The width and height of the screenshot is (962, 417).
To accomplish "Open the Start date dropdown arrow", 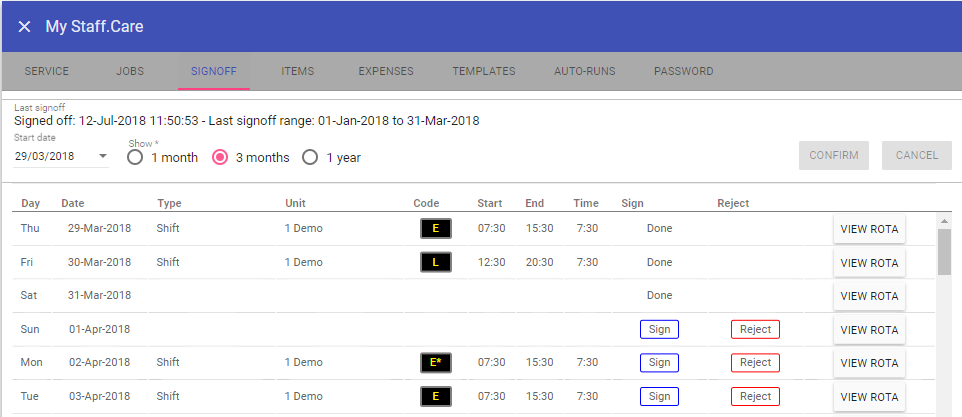I will (x=103, y=157).
